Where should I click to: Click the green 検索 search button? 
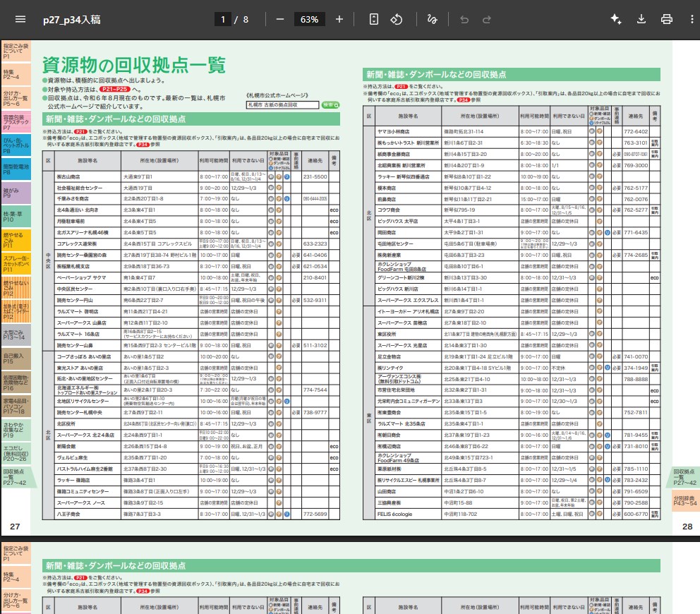pyautogui.click(x=330, y=104)
